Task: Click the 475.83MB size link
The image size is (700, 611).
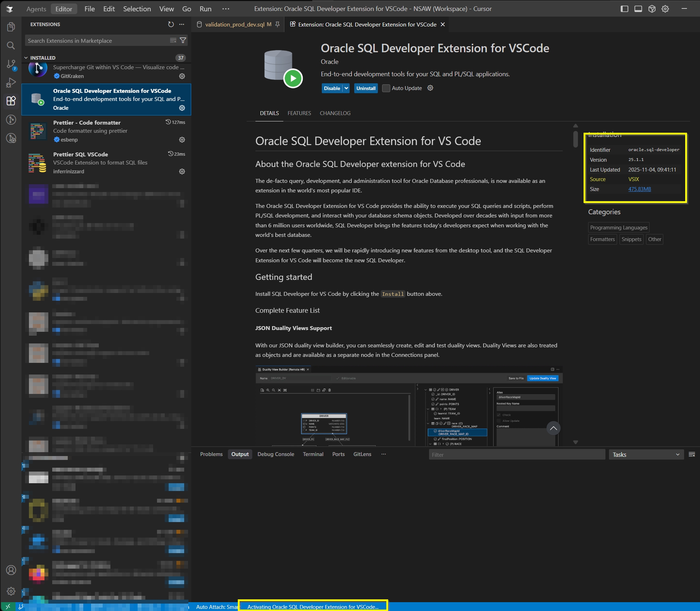Action: tap(639, 189)
